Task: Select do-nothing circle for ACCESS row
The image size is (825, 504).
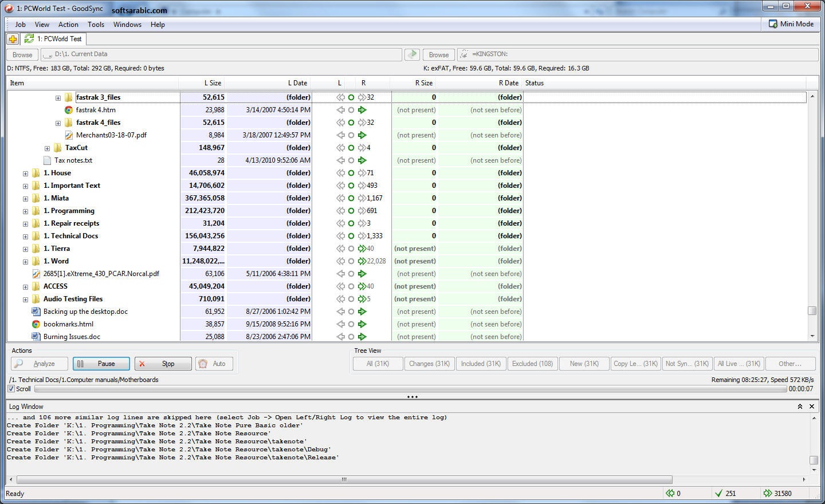Action: coord(351,286)
